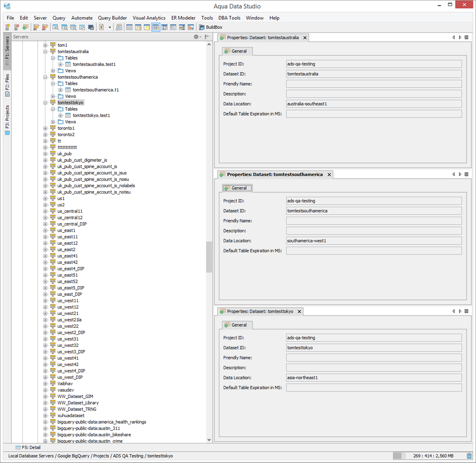Select the us_west2_DIP dataset
476x463 pixels.
pyautogui.click(x=71, y=333)
